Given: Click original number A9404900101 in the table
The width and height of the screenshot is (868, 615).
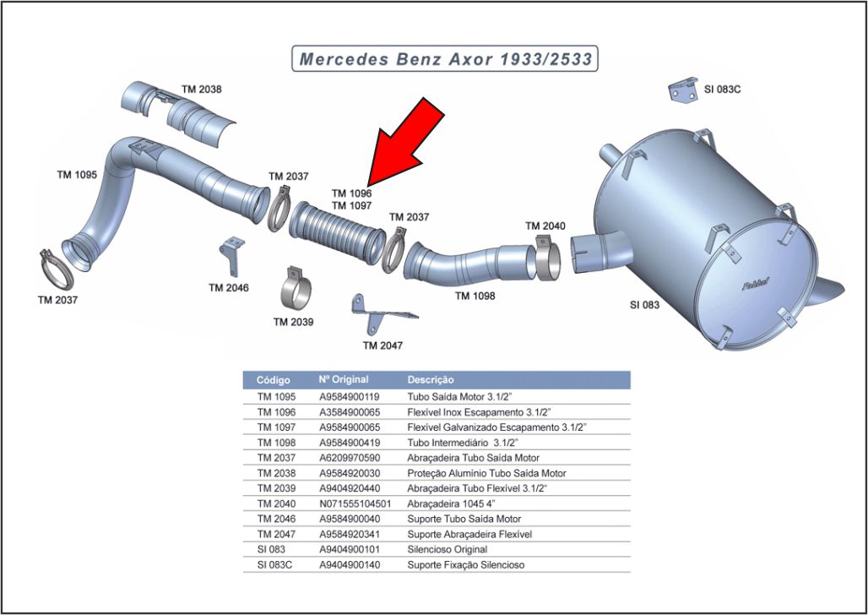Looking at the screenshot, I should (350, 549).
